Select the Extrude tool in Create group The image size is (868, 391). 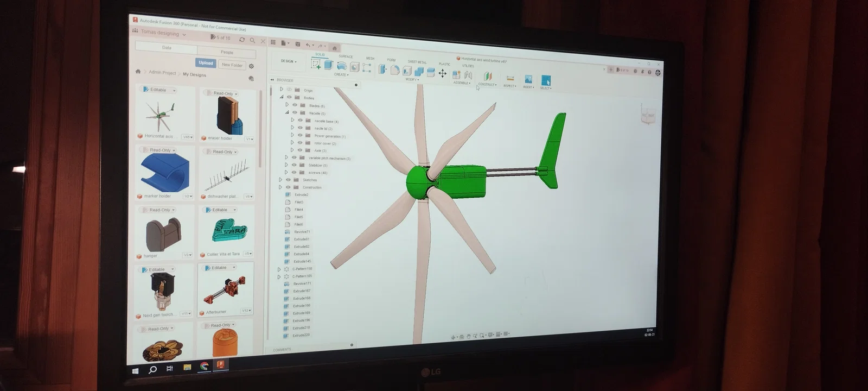328,65
